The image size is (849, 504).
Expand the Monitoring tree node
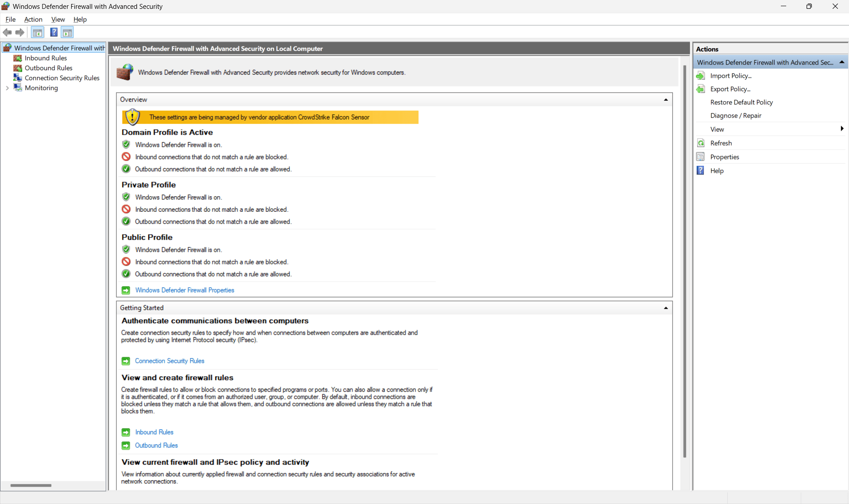7,88
